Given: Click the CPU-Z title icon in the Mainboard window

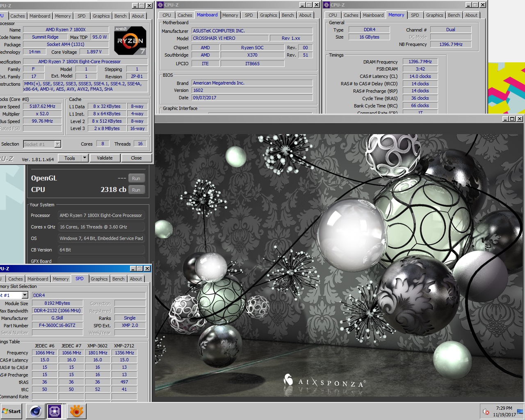Looking at the screenshot, I should (160, 5).
